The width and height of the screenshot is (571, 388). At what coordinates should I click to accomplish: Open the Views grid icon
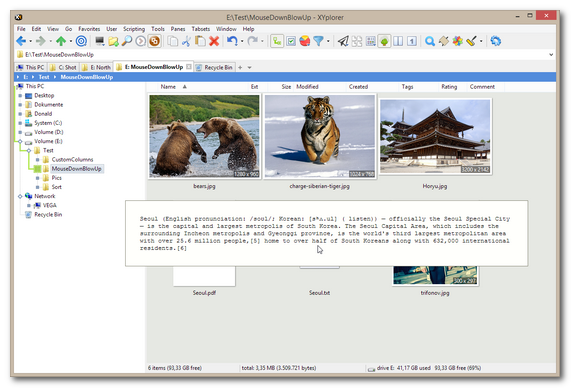point(371,41)
